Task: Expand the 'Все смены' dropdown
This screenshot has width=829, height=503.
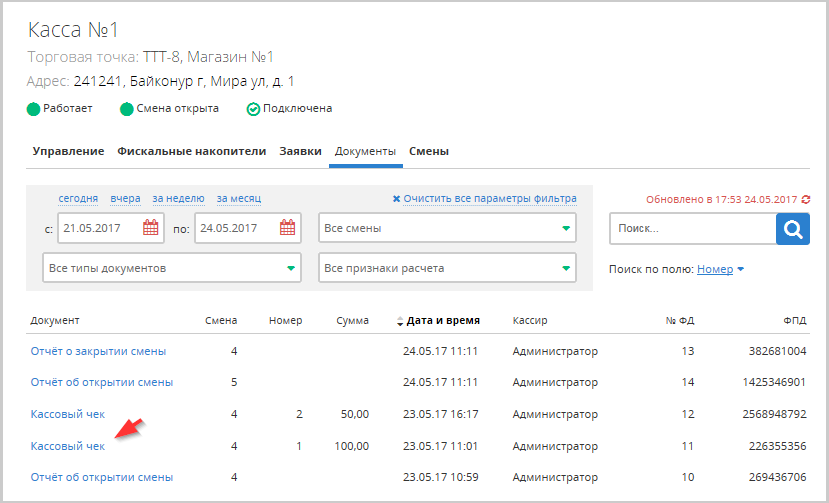Action: tap(448, 228)
